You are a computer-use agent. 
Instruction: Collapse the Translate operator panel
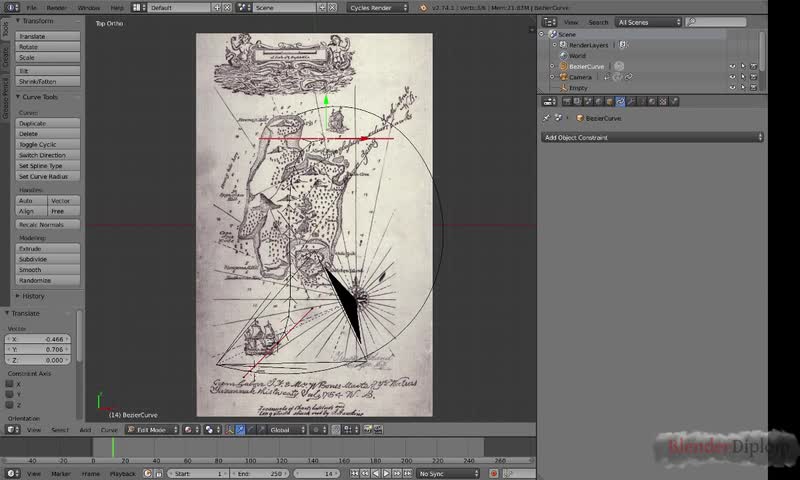point(7,313)
